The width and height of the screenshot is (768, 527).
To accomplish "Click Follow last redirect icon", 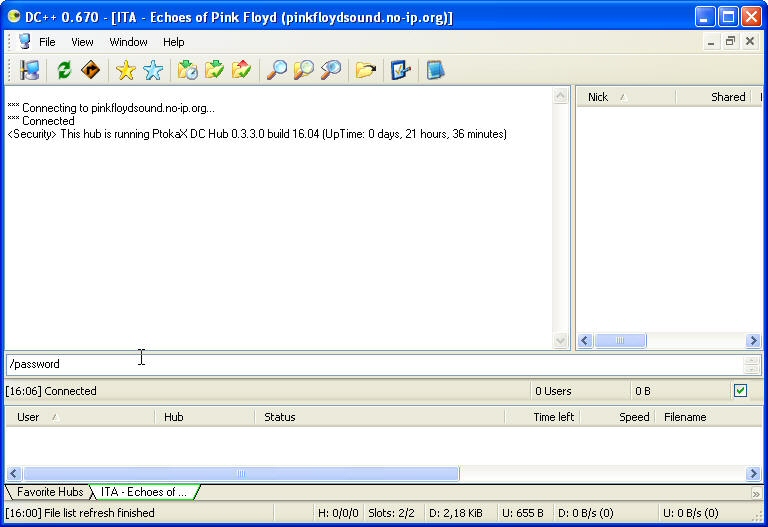I will click(91, 70).
